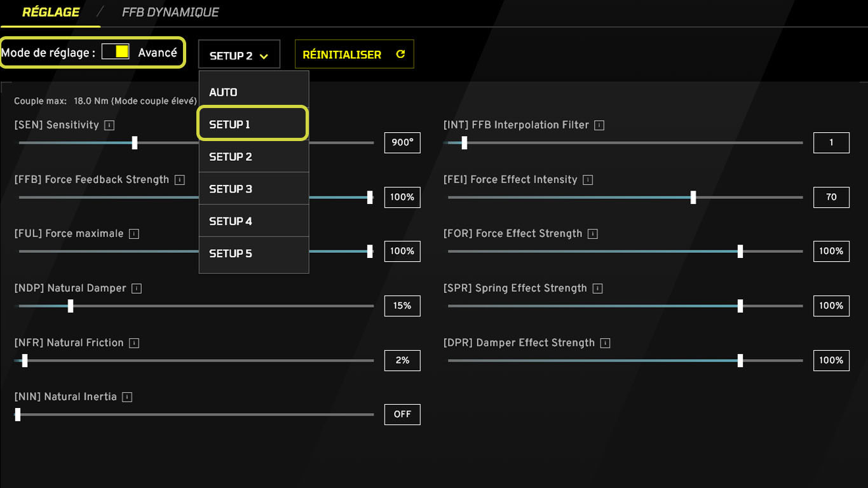Screen dimensions: 868x488
Task: Pick SETUP 2 from the dropdown list
Action: (254, 156)
